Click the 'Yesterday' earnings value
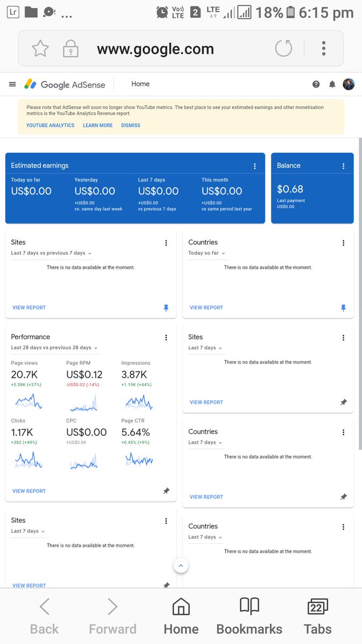 [95, 191]
